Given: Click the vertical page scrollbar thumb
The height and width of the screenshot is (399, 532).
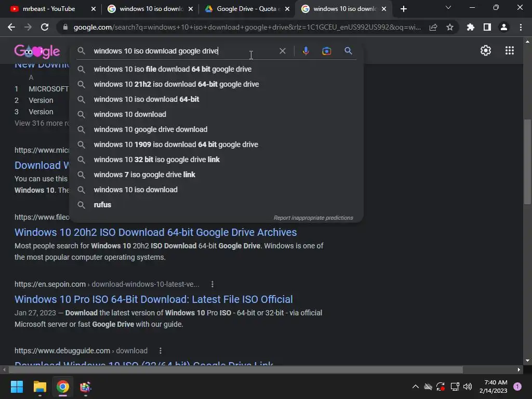Looking at the screenshot, I should [527, 162].
